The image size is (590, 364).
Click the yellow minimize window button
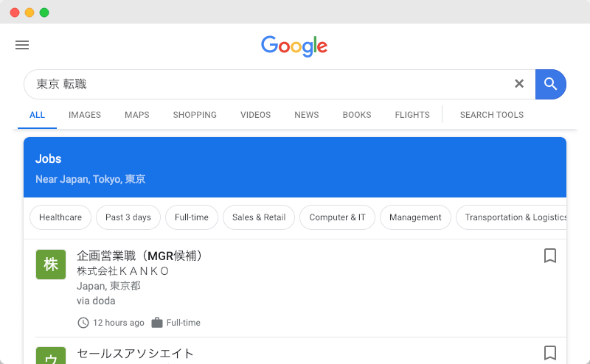pos(29,13)
